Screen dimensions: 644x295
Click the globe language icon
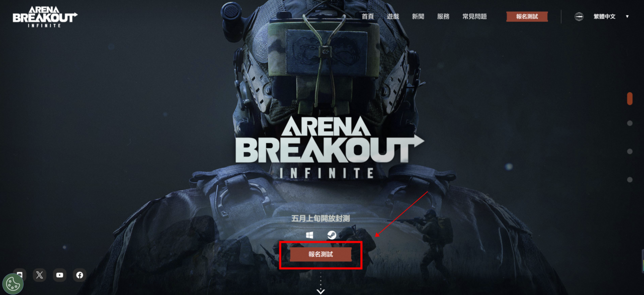[x=579, y=17]
